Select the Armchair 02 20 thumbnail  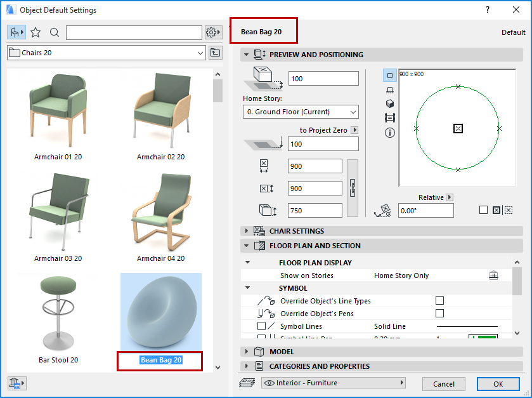(161, 110)
